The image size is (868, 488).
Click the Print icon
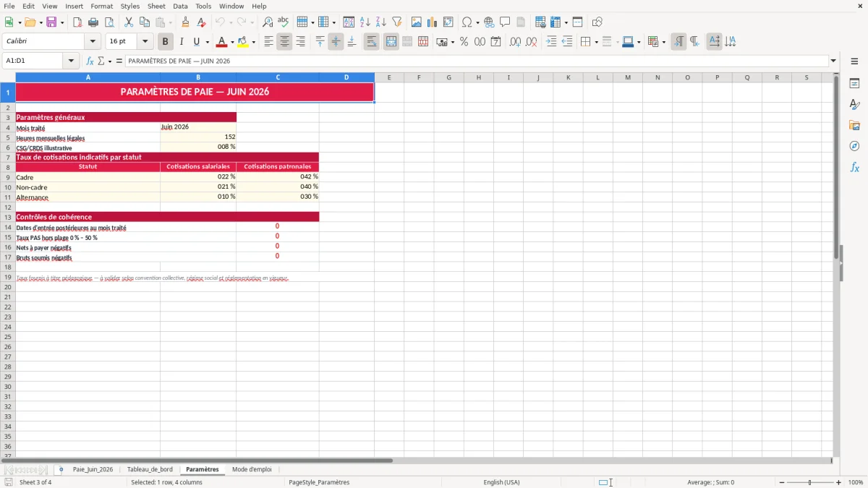pyautogui.click(x=93, y=22)
